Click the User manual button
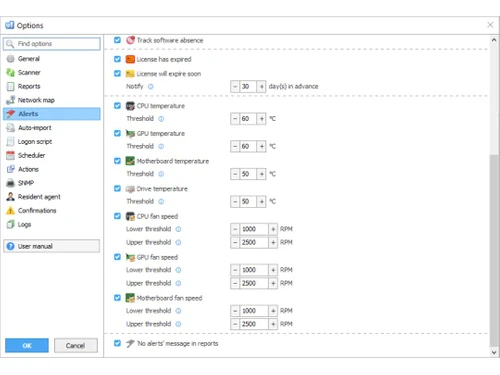 pos(52,246)
